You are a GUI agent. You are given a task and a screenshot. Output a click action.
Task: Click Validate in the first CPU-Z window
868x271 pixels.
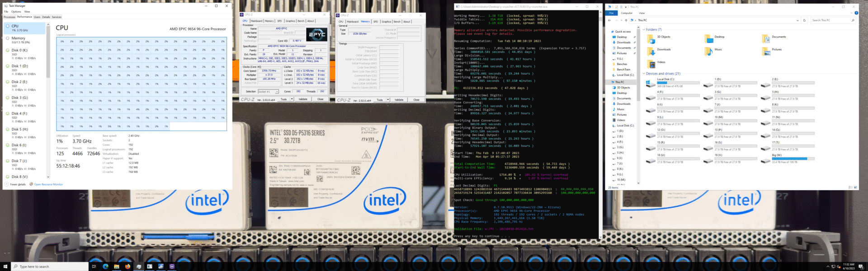[x=303, y=99]
